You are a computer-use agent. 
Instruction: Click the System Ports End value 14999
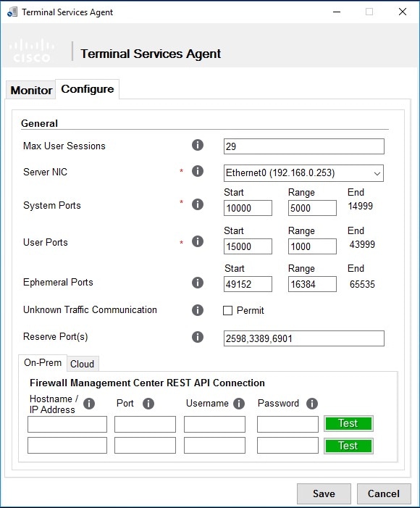pyautogui.click(x=361, y=206)
